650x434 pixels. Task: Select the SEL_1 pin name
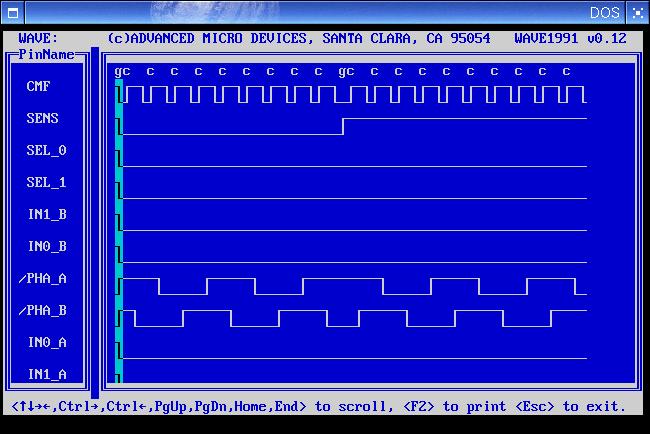[46, 182]
